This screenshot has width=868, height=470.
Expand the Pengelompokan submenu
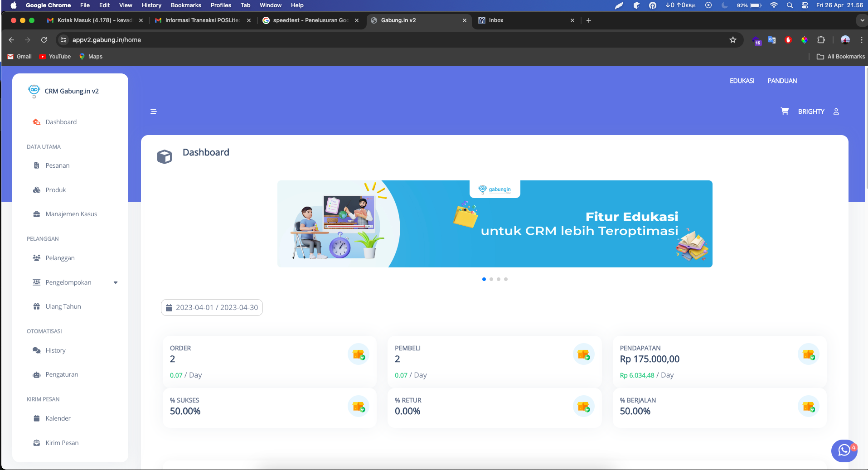pyautogui.click(x=116, y=282)
